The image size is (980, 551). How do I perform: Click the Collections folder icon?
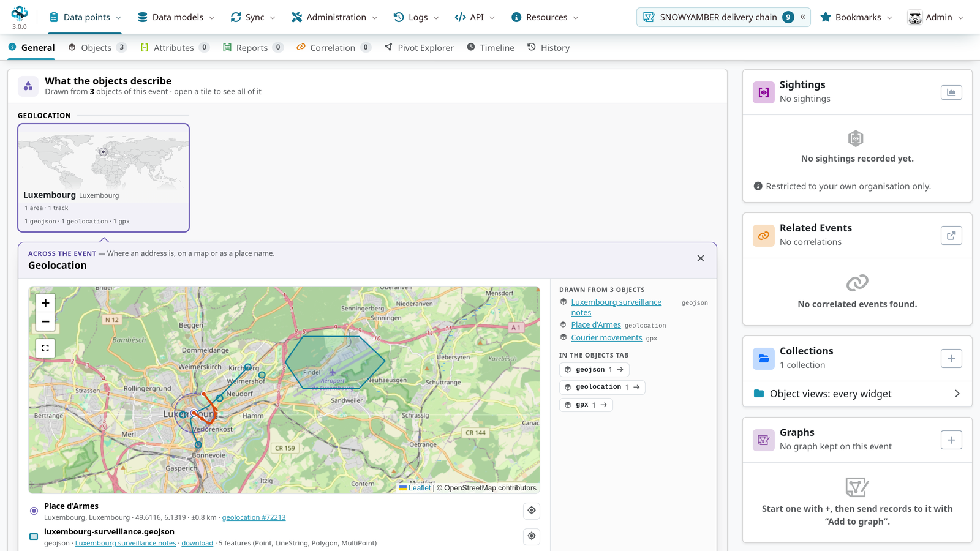764,359
